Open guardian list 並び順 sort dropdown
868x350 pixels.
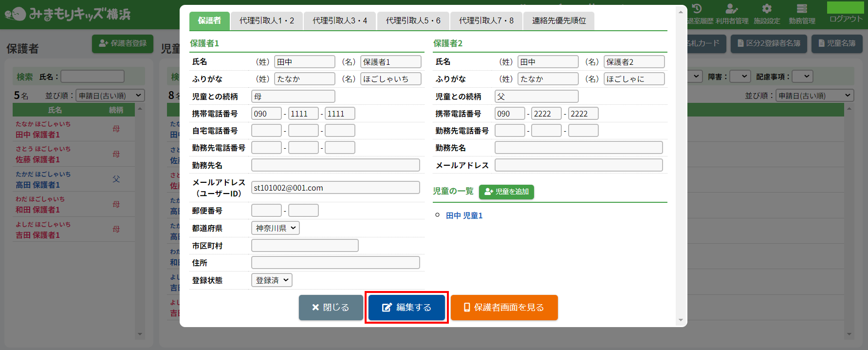(110, 96)
